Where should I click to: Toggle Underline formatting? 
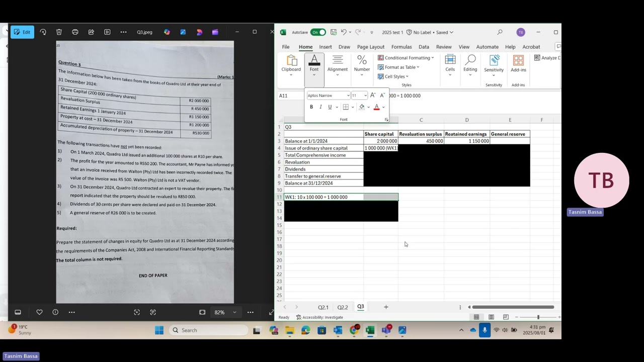330,107
